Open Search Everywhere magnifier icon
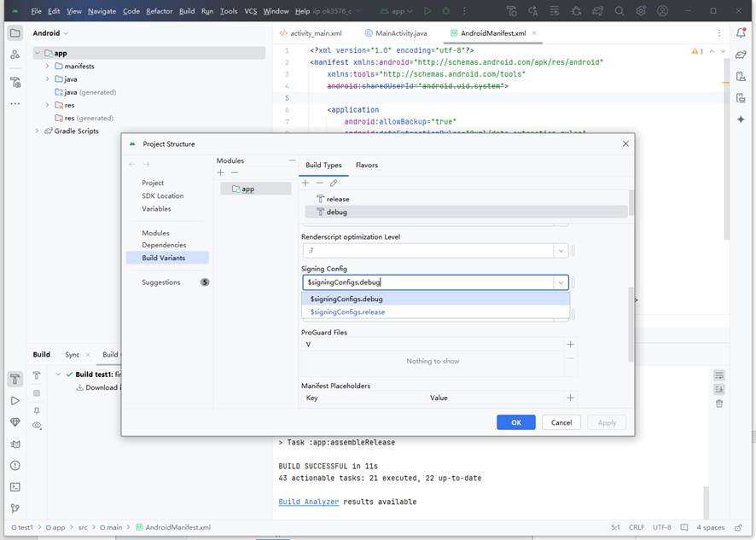 [619, 11]
